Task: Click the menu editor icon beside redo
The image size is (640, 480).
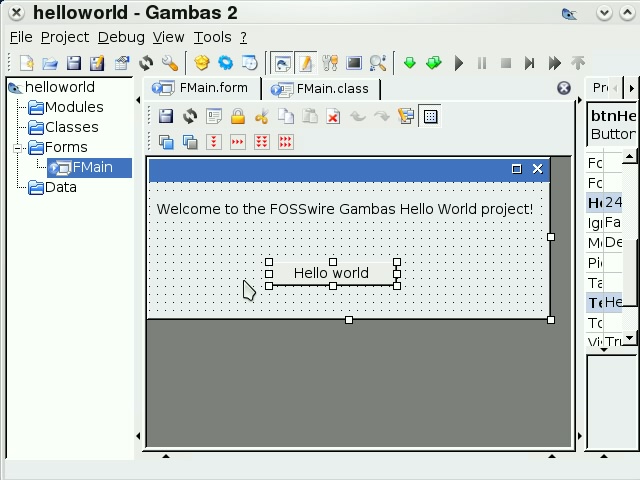Action: 406,116
